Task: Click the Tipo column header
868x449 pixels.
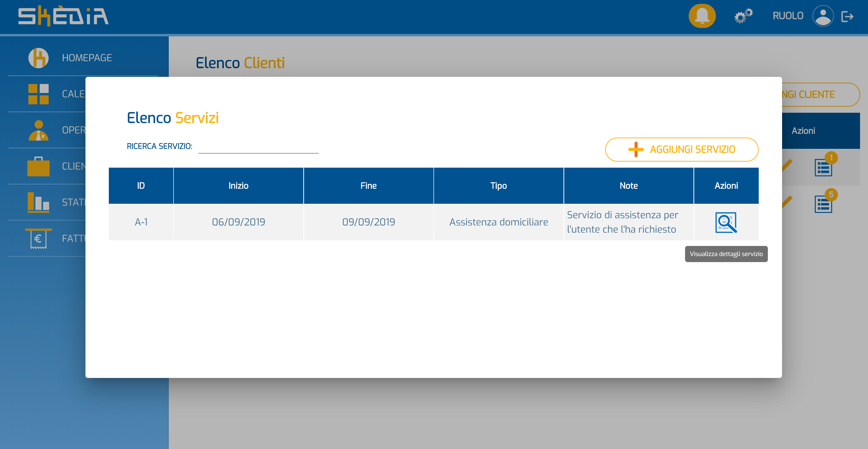Action: click(498, 186)
